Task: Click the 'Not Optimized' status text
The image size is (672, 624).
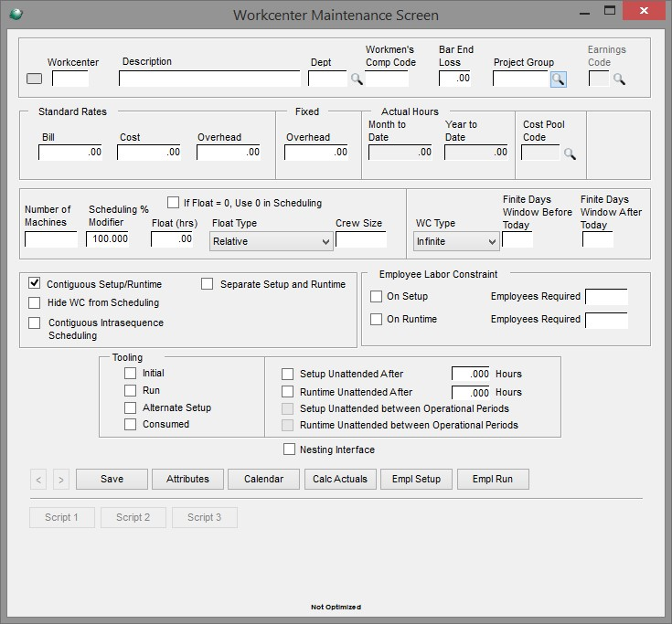Action: tap(336, 607)
